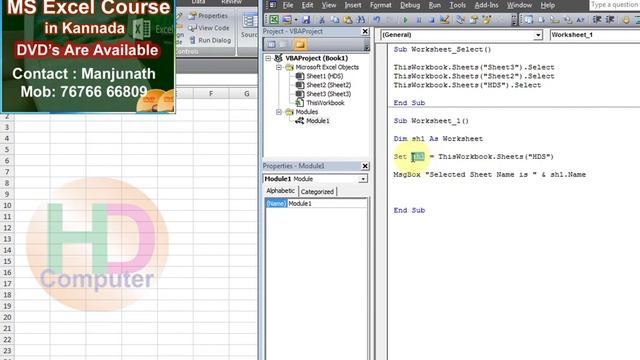Click the Copy icon in VBA toolbar

click(x=335, y=20)
